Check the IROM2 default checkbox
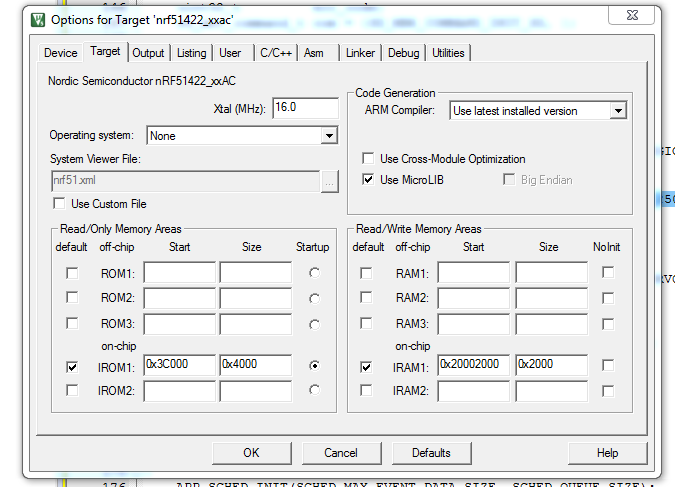This screenshot has width=675, height=487. coord(72,390)
